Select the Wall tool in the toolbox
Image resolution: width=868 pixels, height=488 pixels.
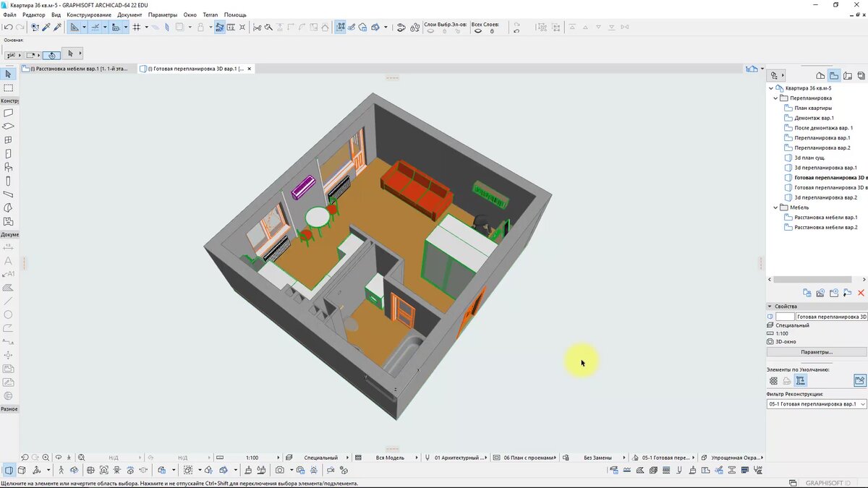[8, 113]
